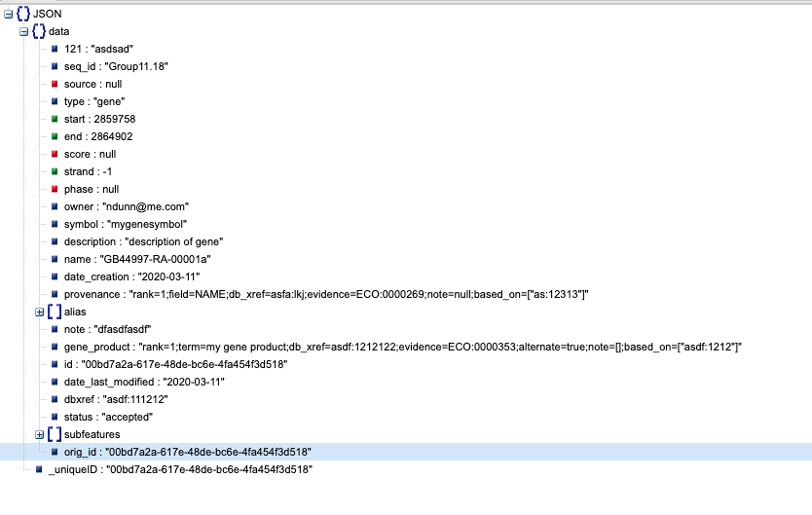Select the type : "gene" row
Viewport: 812px width, 515px height.
click(x=94, y=102)
